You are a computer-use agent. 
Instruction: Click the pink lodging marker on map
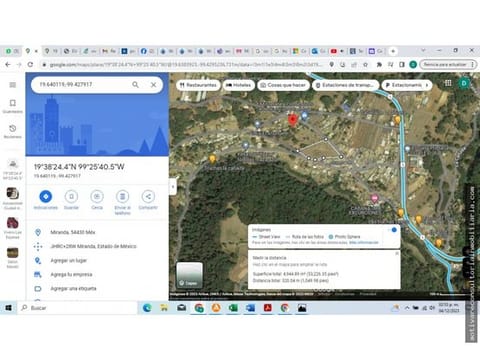(375, 199)
